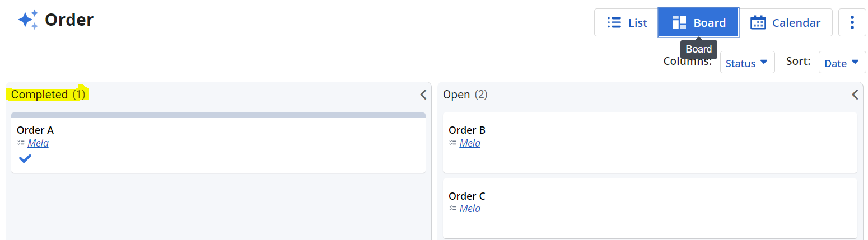Image resolution: width=868 pixels, height=240 pixels.
Task: Click the sparkle icon beside Order title
Action: pyautogui.click(x=28, y=20)
